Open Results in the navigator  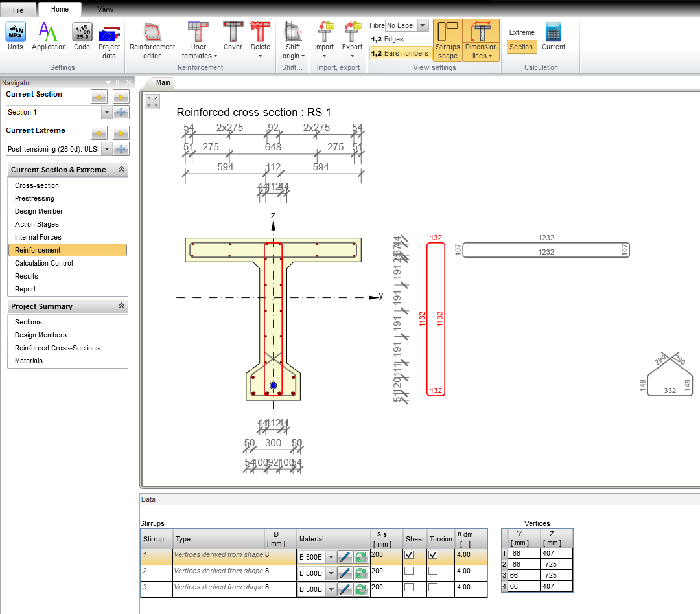27,276
